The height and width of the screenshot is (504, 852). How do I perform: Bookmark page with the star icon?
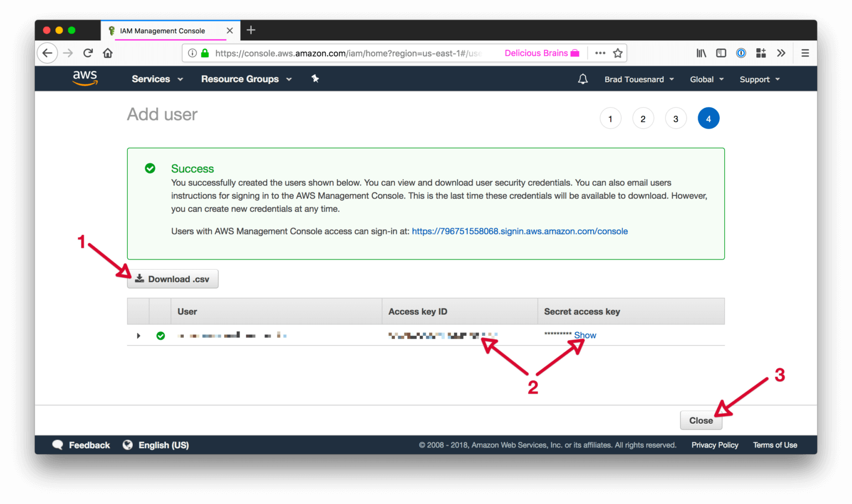point(618,53)
